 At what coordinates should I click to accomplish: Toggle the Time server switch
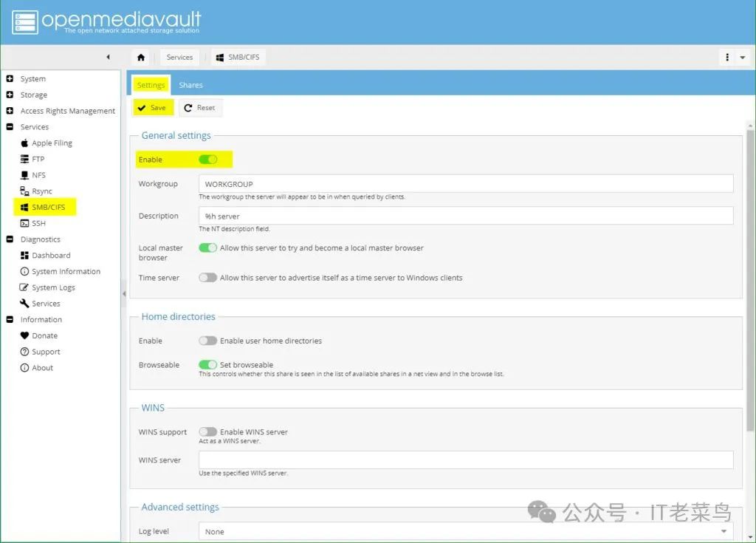pyautogui.click(x=207, y=278)
